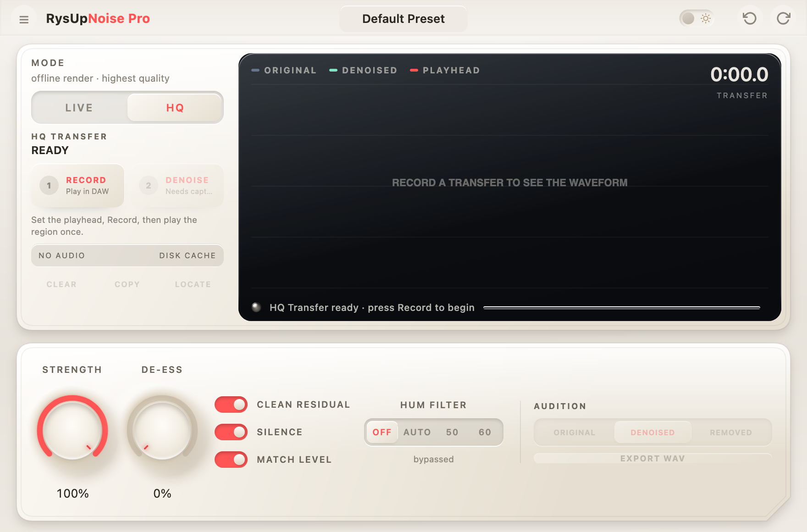Open the hamburger menu
The width and height of the screenshot is (807, 532).
24,19
